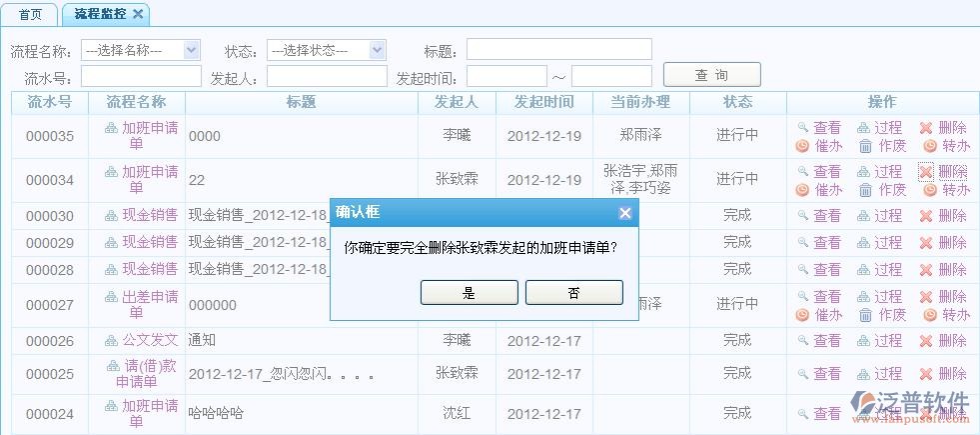Image resolution: width=980 pixels, height=435 pixels.
Task: Click 删除 icon for record 000035
Action: (x=925, y=128)
